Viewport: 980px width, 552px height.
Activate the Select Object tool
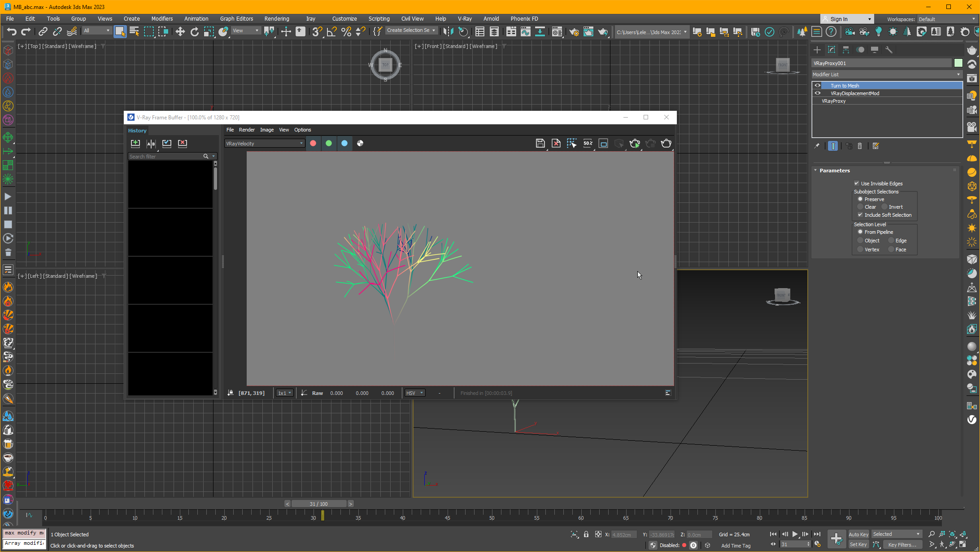pyautogui.click(x=120, y=31)
